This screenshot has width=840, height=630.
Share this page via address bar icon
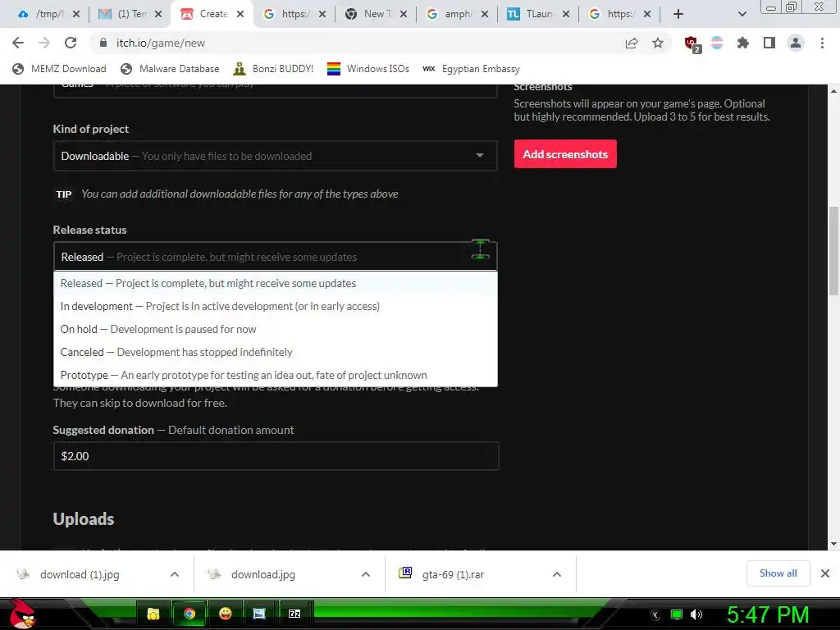point(632,43)
